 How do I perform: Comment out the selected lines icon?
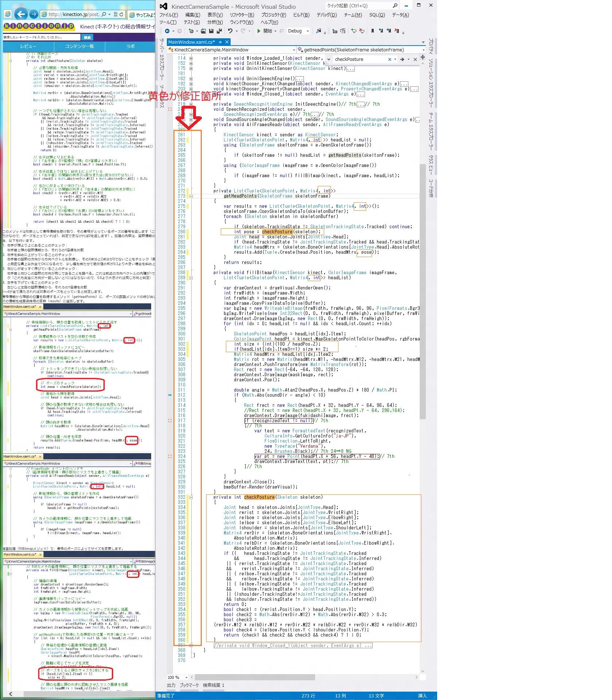pos(354,31)
